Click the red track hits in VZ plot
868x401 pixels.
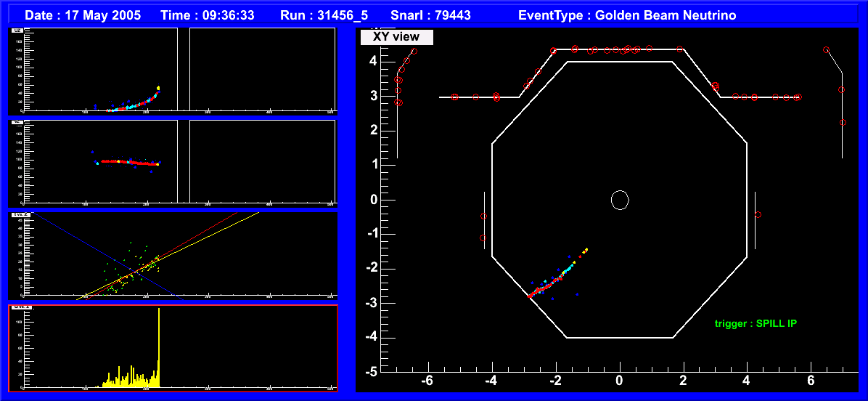click(123, 162)
